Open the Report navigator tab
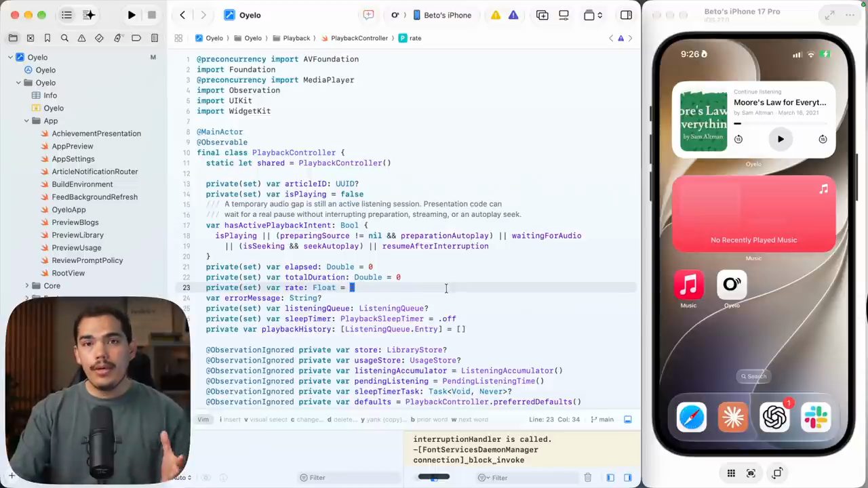 point(155,38)
